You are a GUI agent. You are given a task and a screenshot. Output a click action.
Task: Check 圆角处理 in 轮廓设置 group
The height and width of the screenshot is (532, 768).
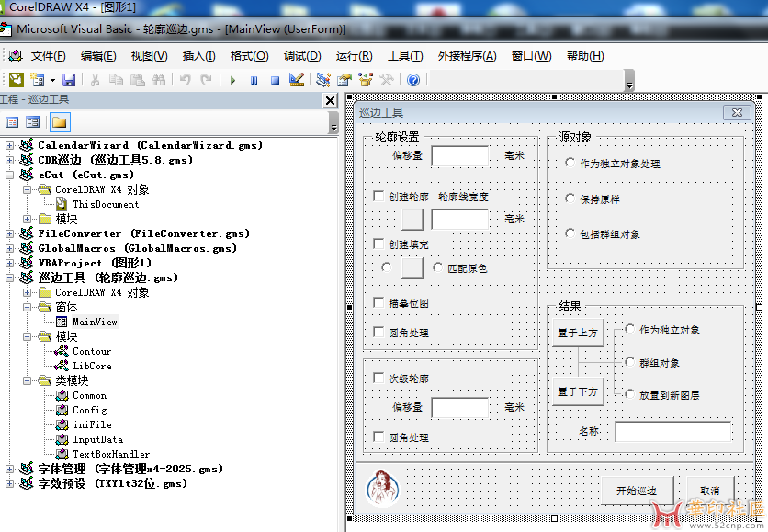pos(378,332)
